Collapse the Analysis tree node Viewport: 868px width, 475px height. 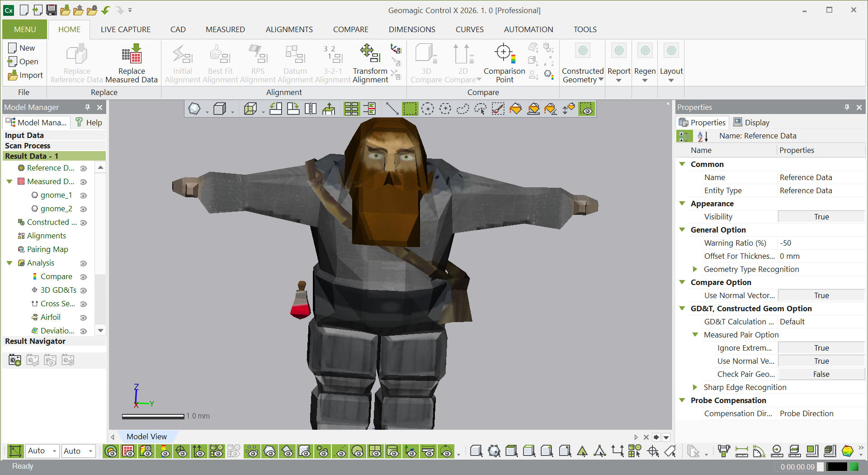click(9, 263)
